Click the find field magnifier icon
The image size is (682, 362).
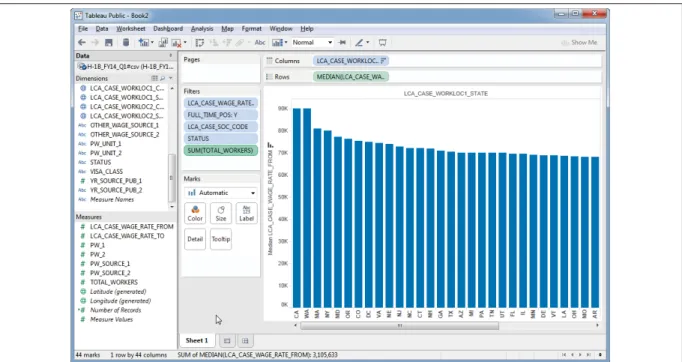[x=163, y=78]
